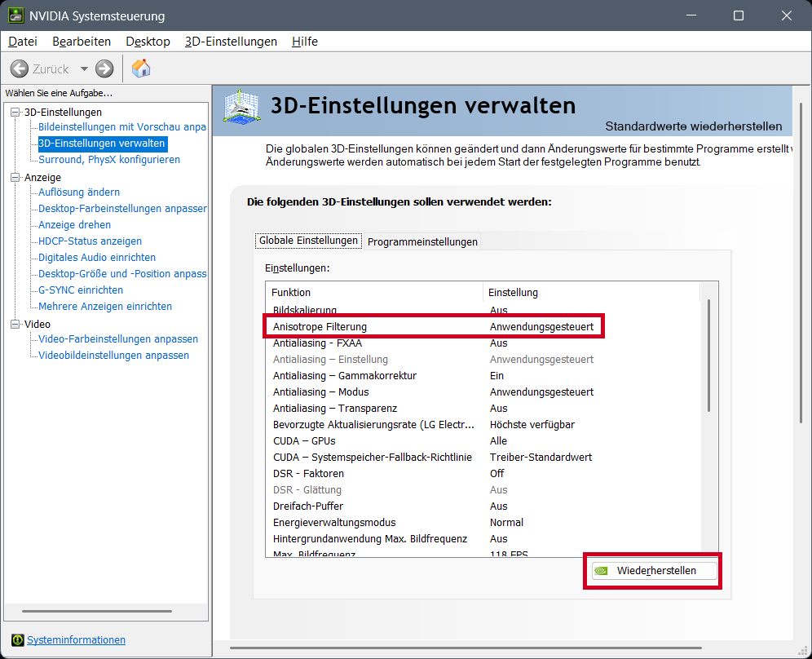The height and width of the screenshot is (659, 812).
Task: Select Hintergrundanwendung Max. Bildfrequenz row
Action: pos(483,539)
